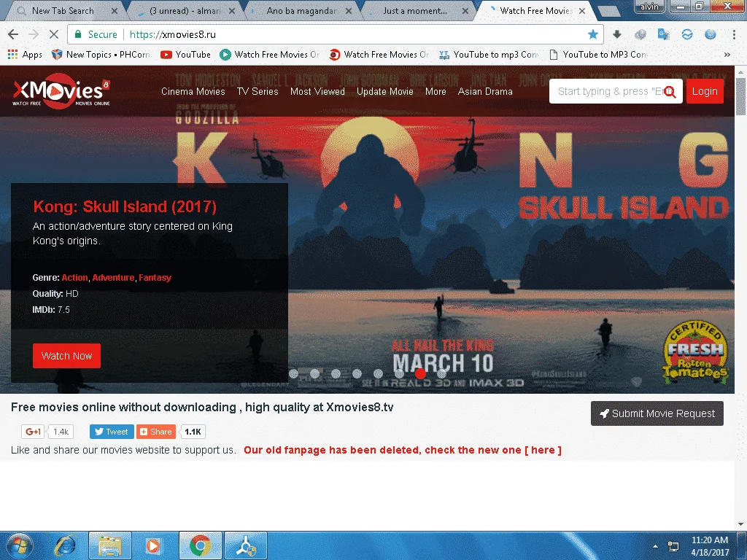The image size is (747, 560).
Task: Select the fourth carousel slide dot
Action: coord(357,374)
